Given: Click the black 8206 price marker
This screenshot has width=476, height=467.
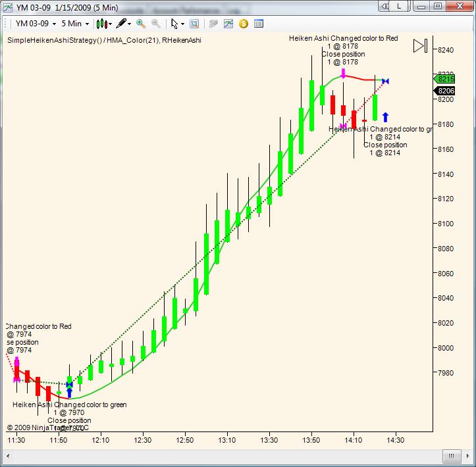Looking at the screenshot, I should [444, 91].
